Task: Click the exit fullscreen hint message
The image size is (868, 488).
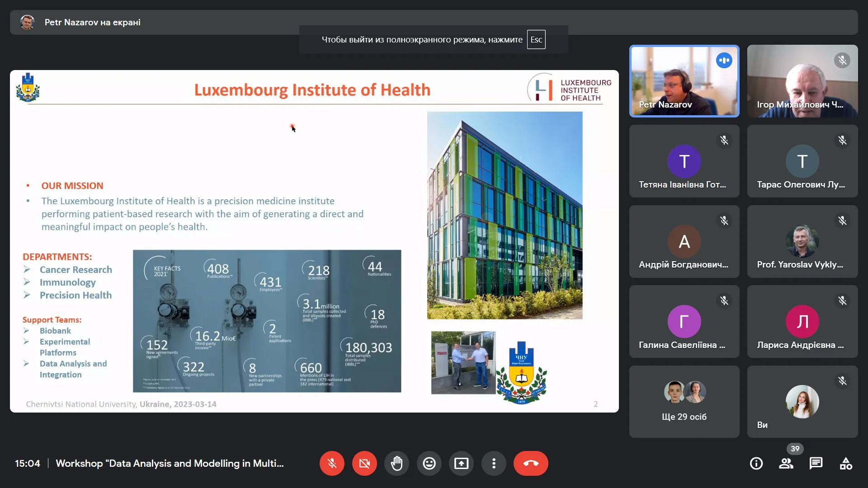Action: point(434,39)
